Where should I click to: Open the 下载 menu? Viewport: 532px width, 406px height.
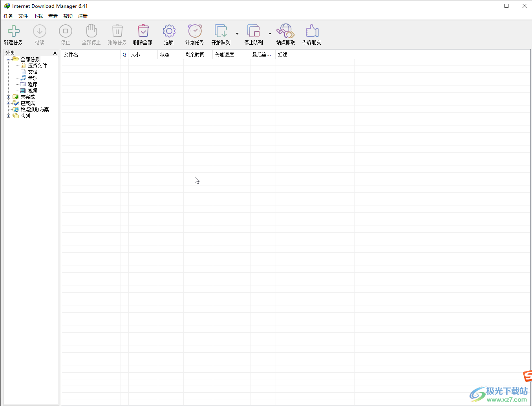click(38, 16)
